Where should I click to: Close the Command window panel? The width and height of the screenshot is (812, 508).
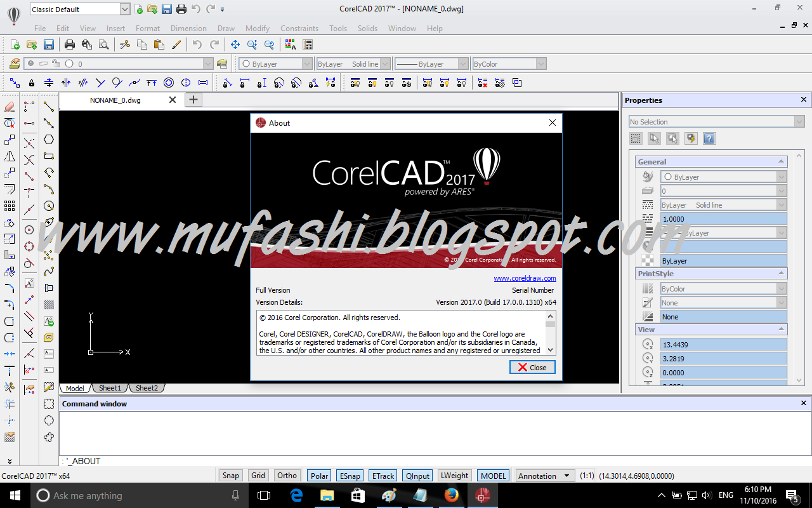(x=804, y=403)
